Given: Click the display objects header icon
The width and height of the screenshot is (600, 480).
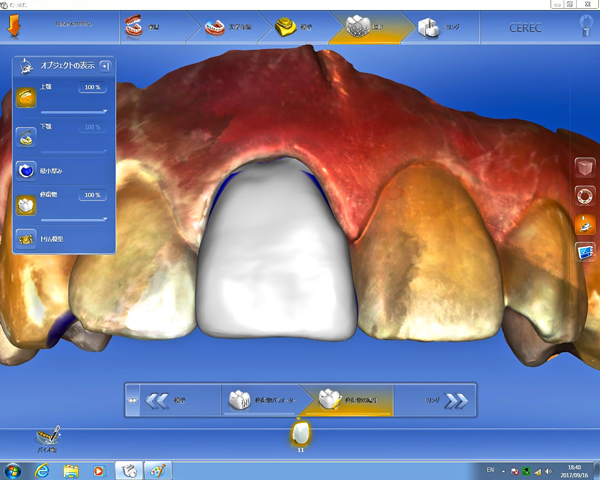Looking at the screenshot, I should coord(26,66).
